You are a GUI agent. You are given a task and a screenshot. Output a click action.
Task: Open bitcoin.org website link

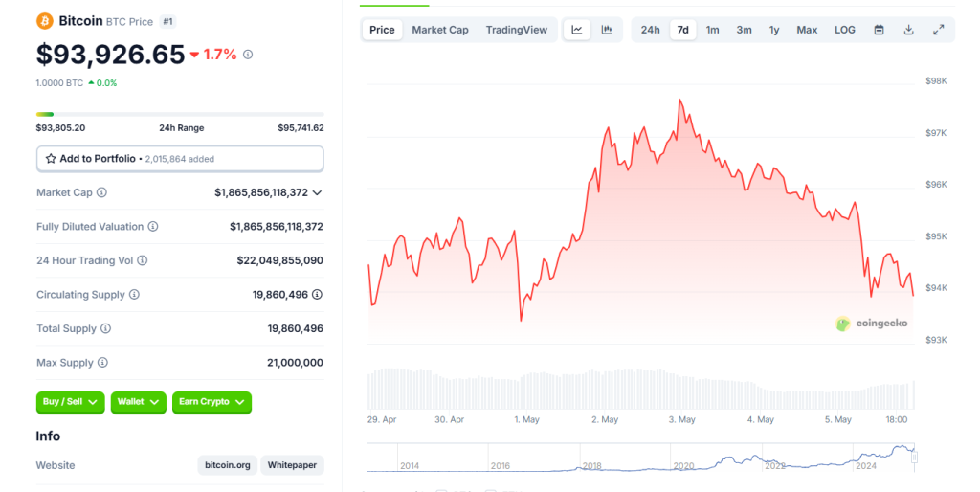click(228, 465)
